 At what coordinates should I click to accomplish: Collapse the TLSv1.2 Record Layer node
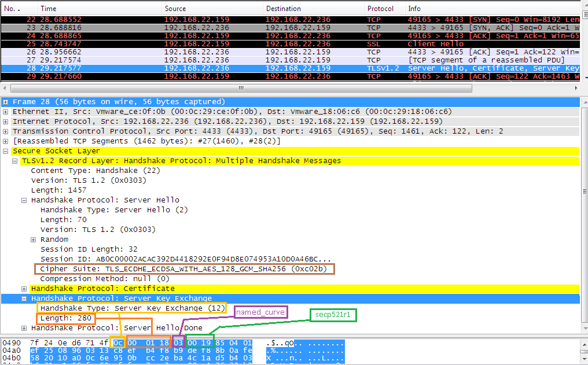(15, 161)
